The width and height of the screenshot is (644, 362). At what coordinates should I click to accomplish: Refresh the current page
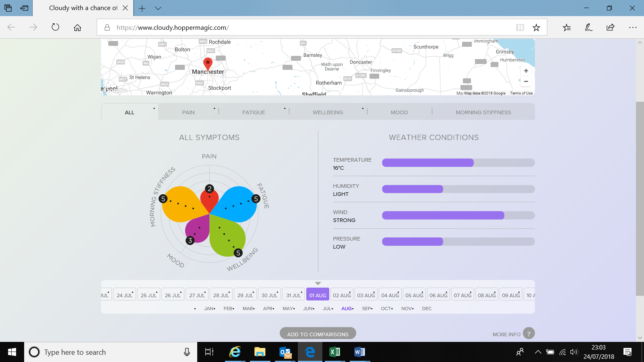[x=56, y=27]
